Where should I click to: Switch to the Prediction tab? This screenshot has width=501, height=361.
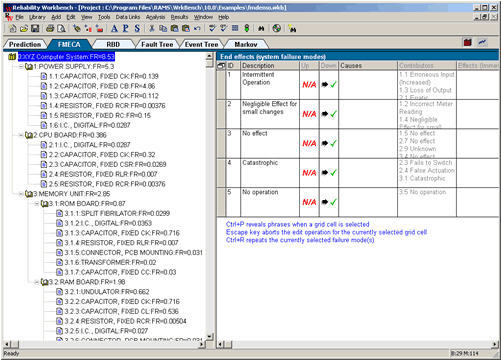click(25, 44)
